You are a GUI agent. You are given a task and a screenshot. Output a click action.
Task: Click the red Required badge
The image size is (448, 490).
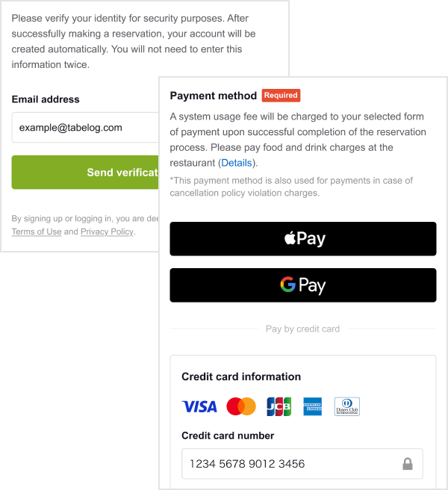coord(281,96)
